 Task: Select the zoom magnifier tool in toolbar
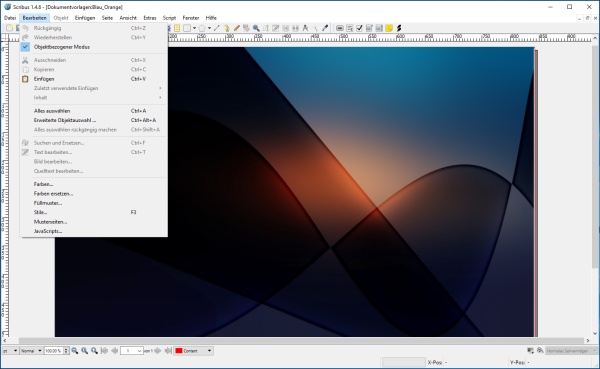click(x=256, y=28)
